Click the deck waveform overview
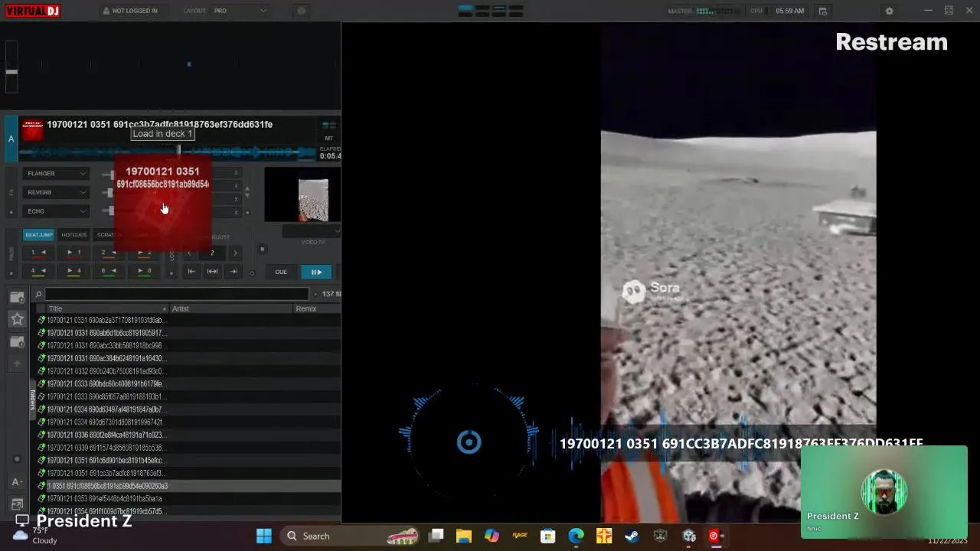Image resolution: width=980 pixels, height=551 pixels. pyautogui.click(x=168, y=152)
